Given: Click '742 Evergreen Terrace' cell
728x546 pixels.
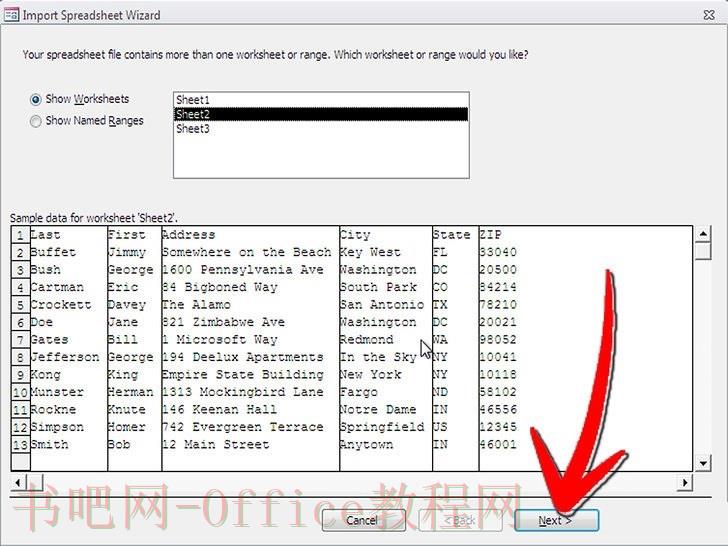Looking at the screenshot, I should pos(251,427).
